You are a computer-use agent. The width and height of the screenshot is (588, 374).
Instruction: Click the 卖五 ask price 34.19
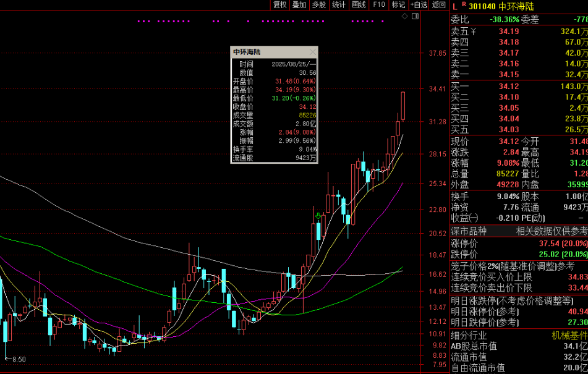tap(509, 32)
